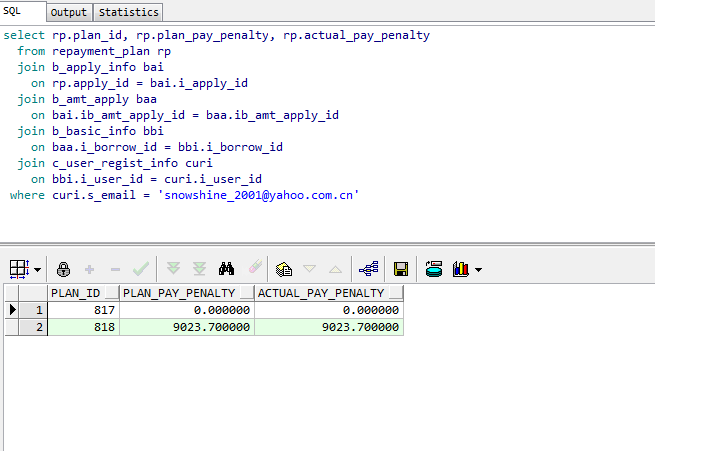Click 'b_basic_info bbi' in the join line
724x451 pixels.
108,131
